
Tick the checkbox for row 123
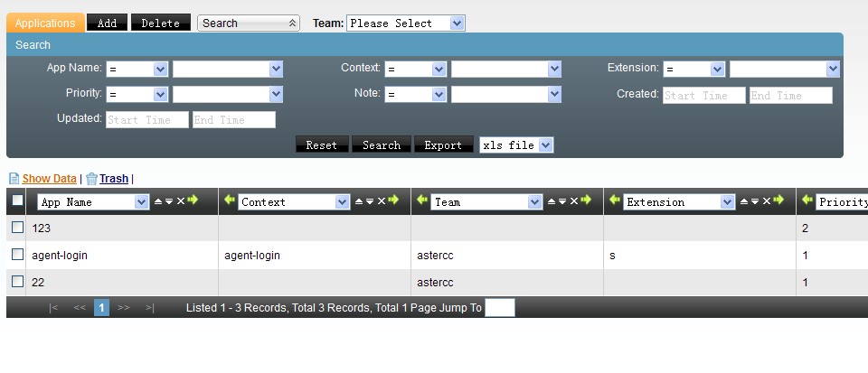tap(17, 228)
